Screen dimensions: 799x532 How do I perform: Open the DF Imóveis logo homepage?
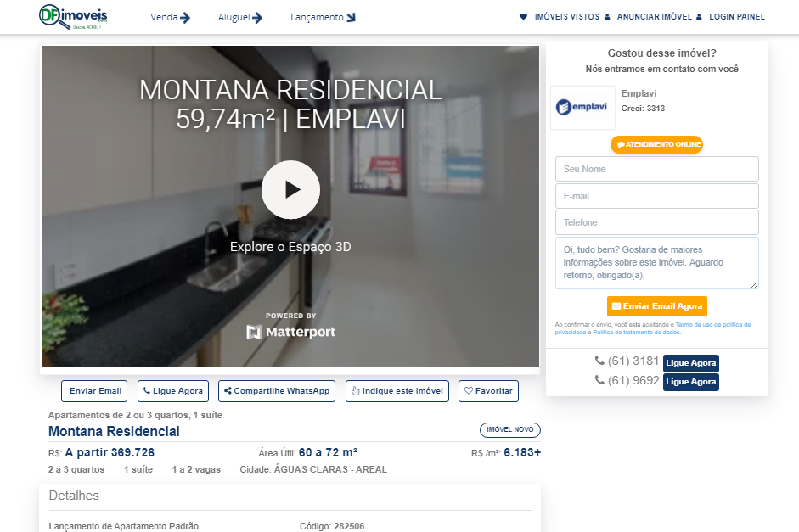pos(73,16)
